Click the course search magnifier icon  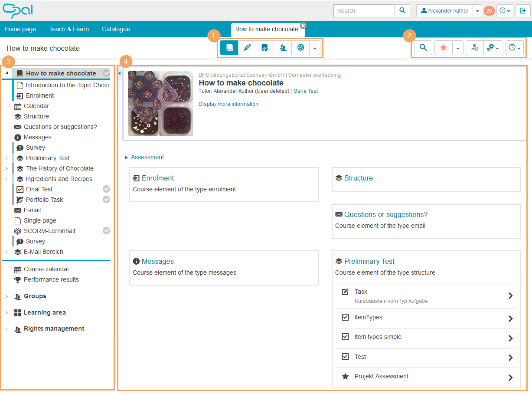click(x=423, y=48)
